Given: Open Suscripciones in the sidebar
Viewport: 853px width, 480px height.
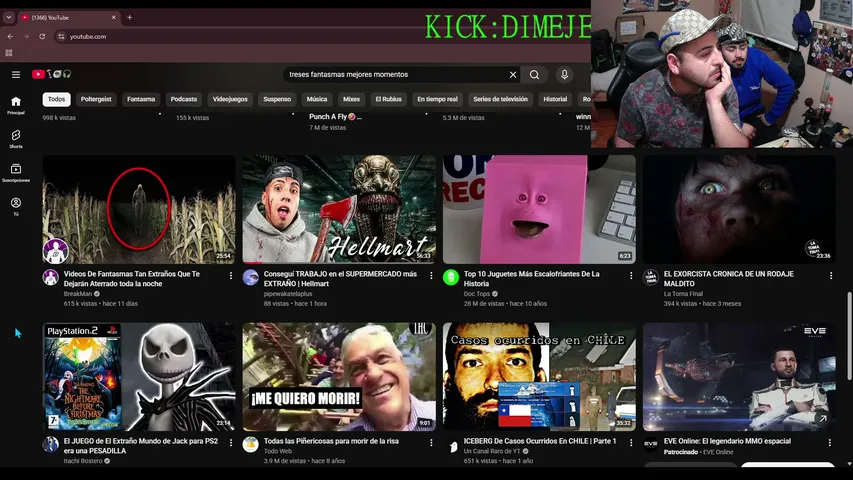Looking at the screenshot, I should pyautogui.click(x=16, y=173).
